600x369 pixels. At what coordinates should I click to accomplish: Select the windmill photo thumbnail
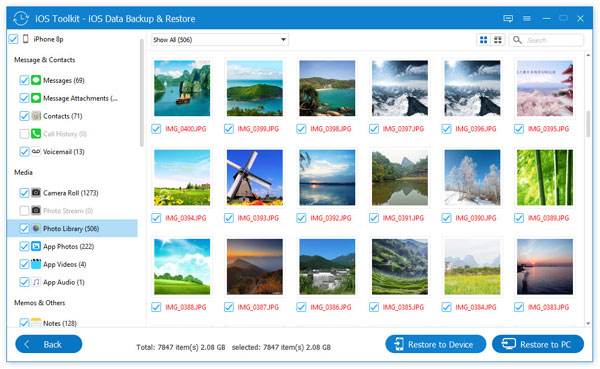click(254, 177)
